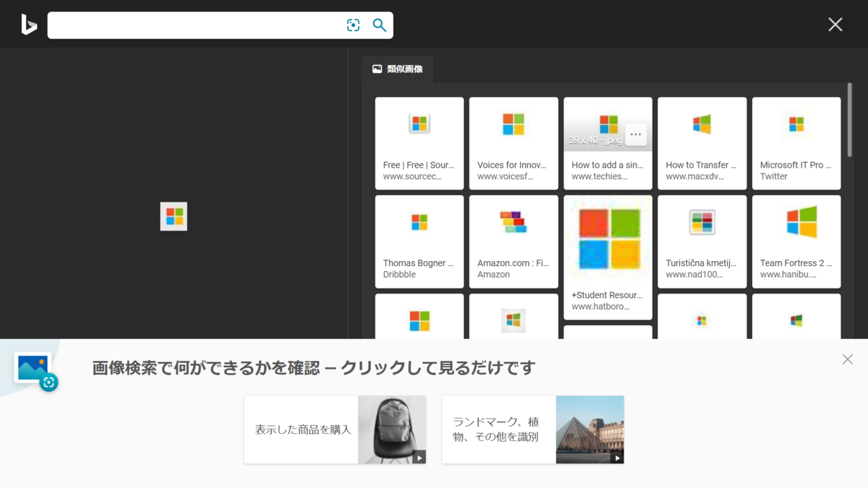Click the Dribbble source label

pyautogui.click(x=399, y=275)
